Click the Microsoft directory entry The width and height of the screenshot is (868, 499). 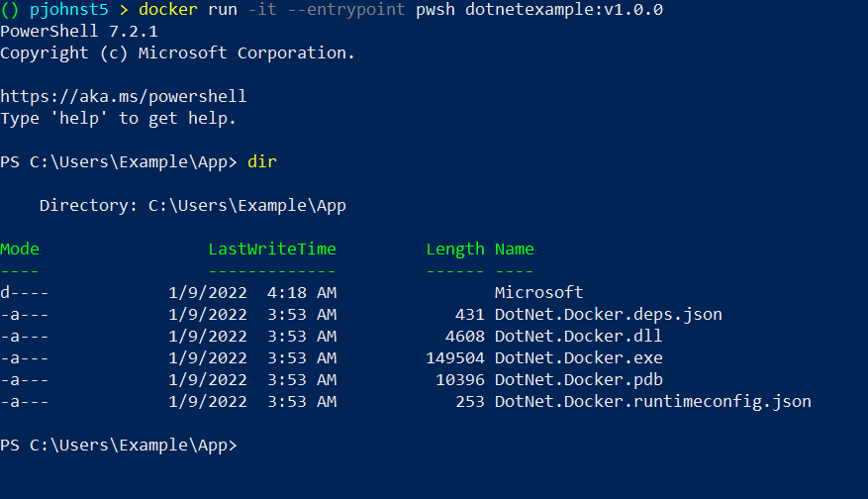[x=538, y=293]
